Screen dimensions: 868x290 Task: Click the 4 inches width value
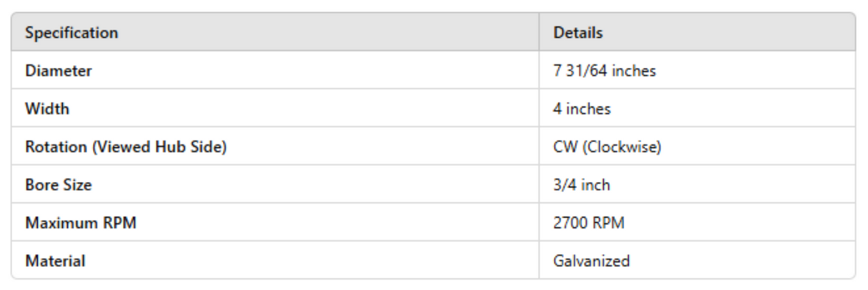(582, 109)
